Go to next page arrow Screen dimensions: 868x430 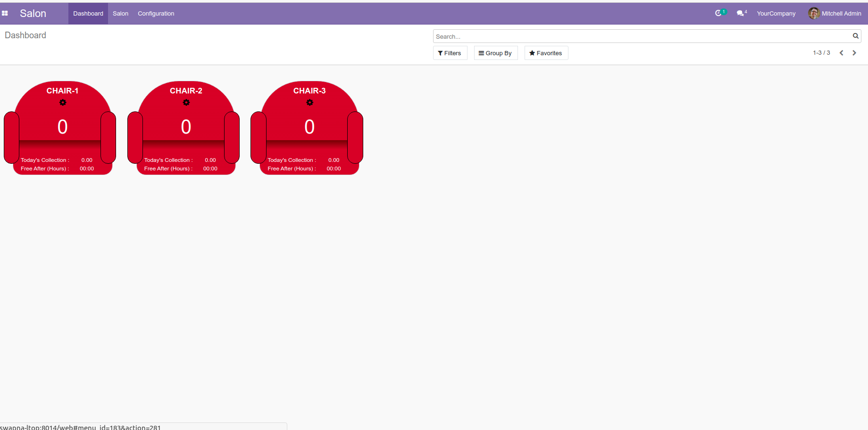point(854,53)
